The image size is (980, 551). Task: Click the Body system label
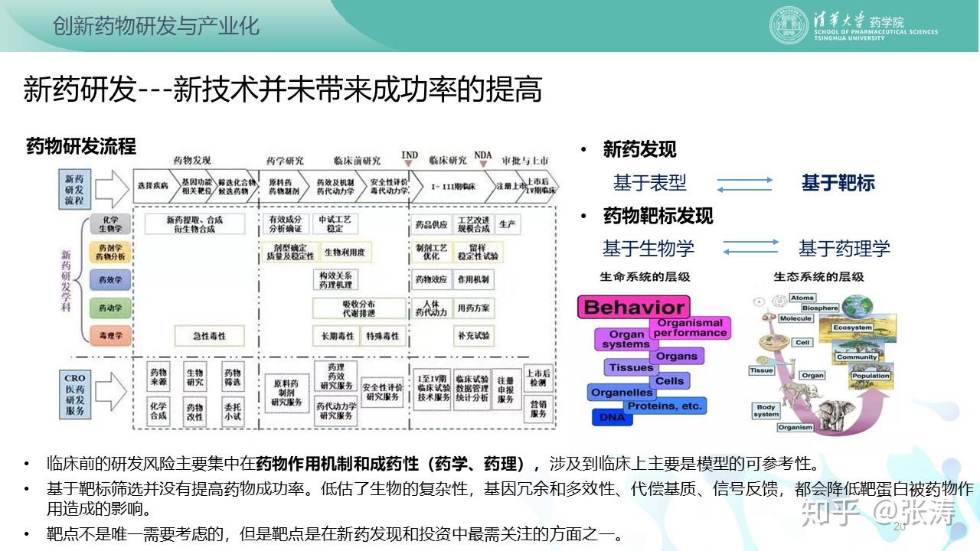click(x=766, y=411)
